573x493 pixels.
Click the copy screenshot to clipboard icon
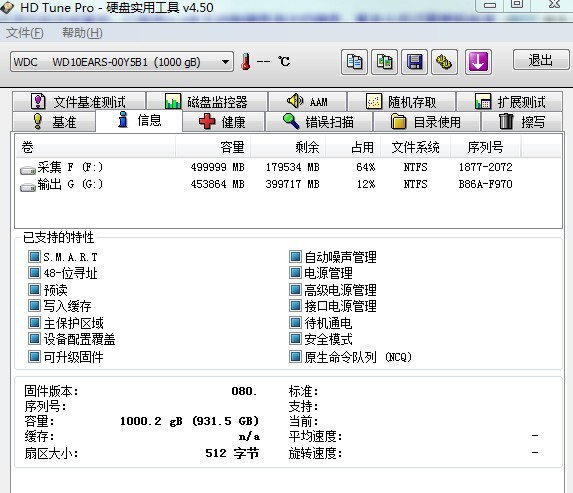coord(384,62)
